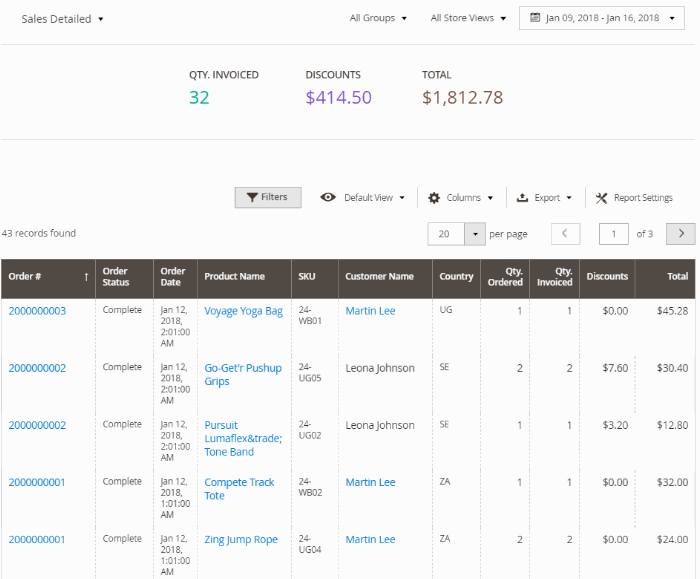
Task: Click the Export upload icon
Action: click(x=522, y=198)
